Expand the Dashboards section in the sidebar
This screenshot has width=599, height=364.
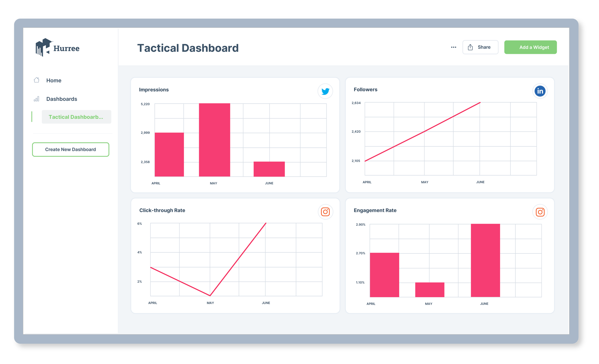point(61,99)
